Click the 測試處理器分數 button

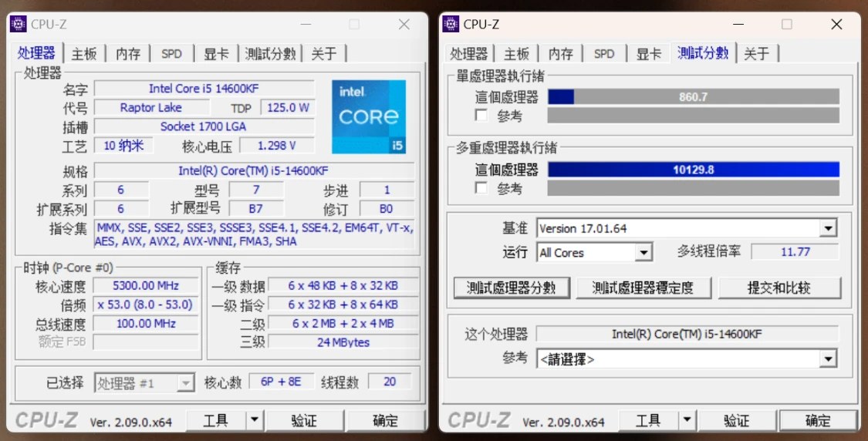512,288
